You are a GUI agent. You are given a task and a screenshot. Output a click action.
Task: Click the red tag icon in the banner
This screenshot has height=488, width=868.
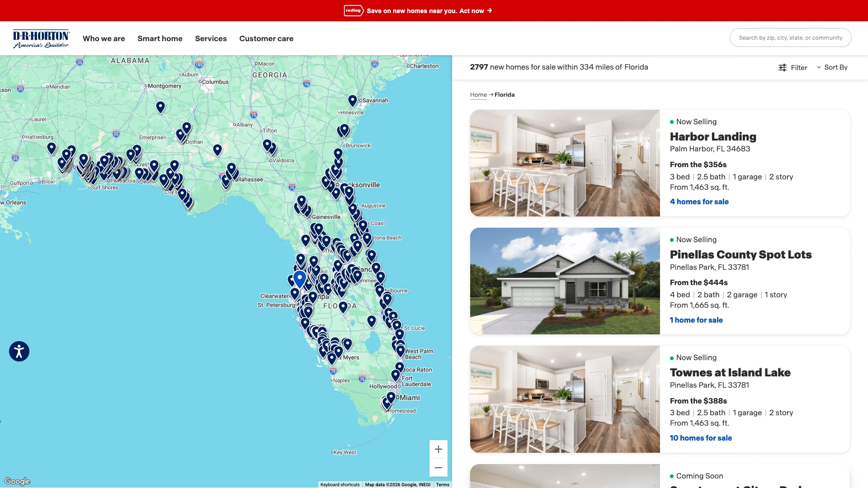353,10
